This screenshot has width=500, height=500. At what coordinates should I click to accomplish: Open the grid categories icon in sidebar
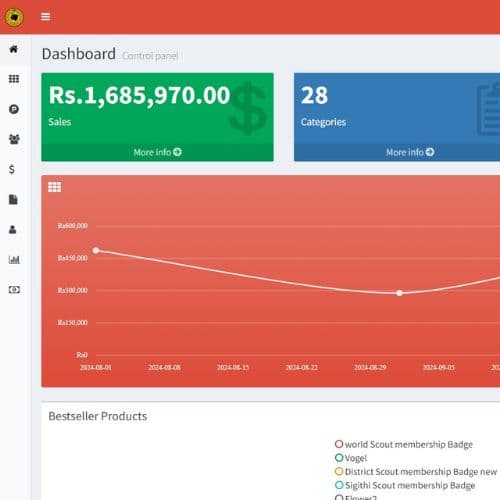click(14, 79)
